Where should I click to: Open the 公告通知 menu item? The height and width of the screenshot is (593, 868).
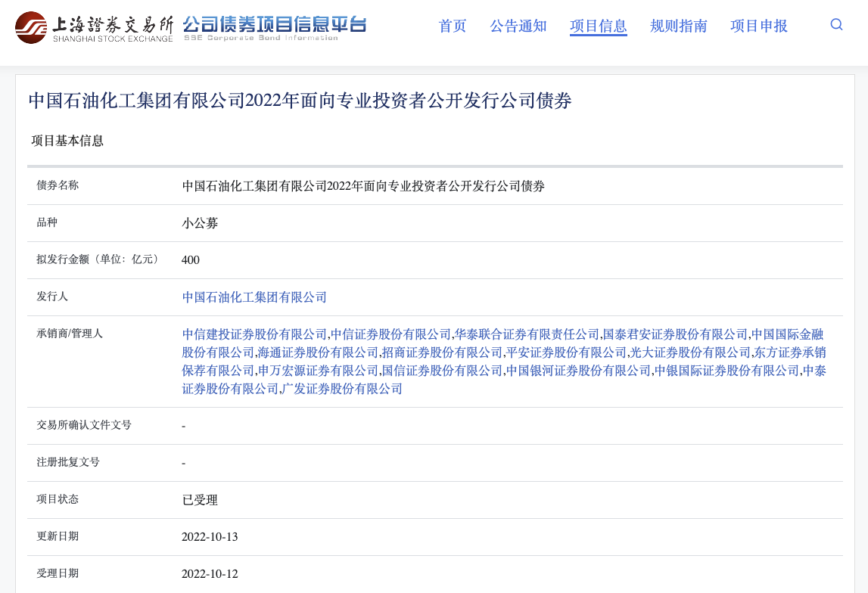518,26
